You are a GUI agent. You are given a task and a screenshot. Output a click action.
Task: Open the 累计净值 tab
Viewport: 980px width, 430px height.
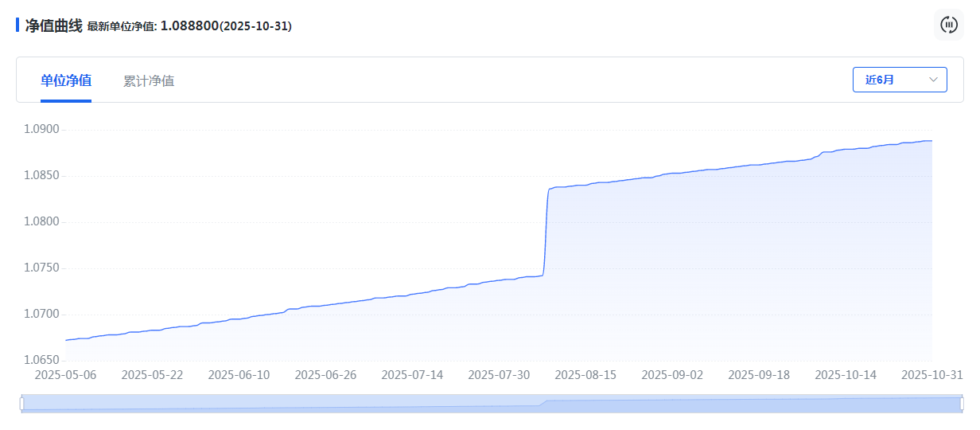(149, 80)
